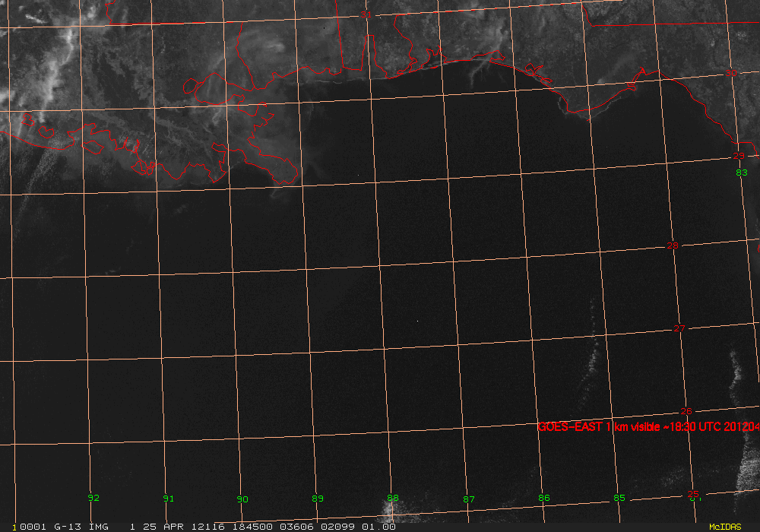The height and width of the screenshot is (532, 760).
Task: Click the green longitude label 86
Action: 544,498
